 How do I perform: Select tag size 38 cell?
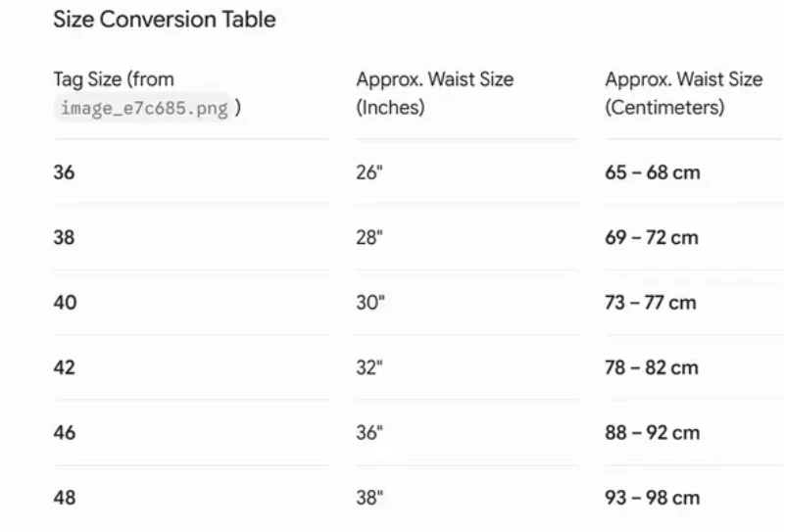coord(64,237)
